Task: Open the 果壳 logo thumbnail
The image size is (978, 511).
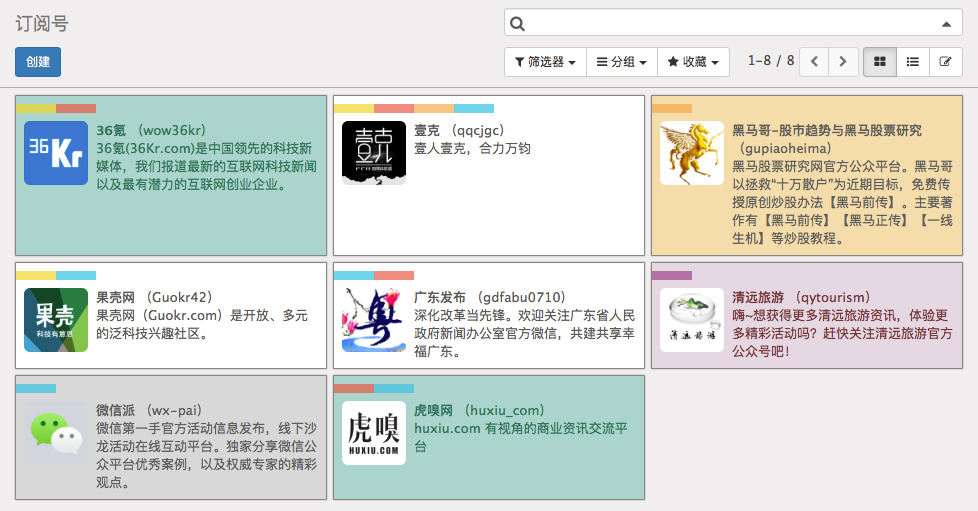Action: tap(56, 320)
